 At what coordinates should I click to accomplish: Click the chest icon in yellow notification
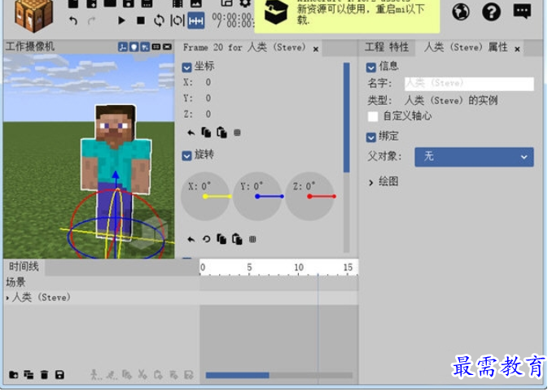click(276, 12)
